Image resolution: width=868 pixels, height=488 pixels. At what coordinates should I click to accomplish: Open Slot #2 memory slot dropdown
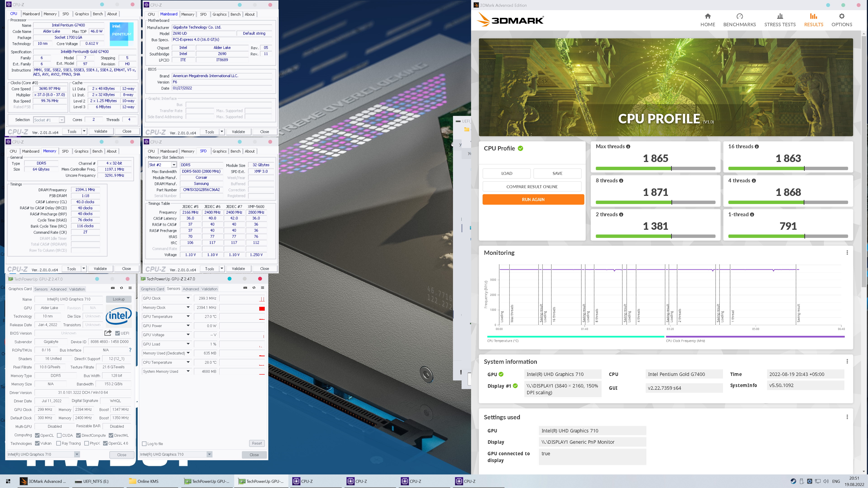point(174,165)
